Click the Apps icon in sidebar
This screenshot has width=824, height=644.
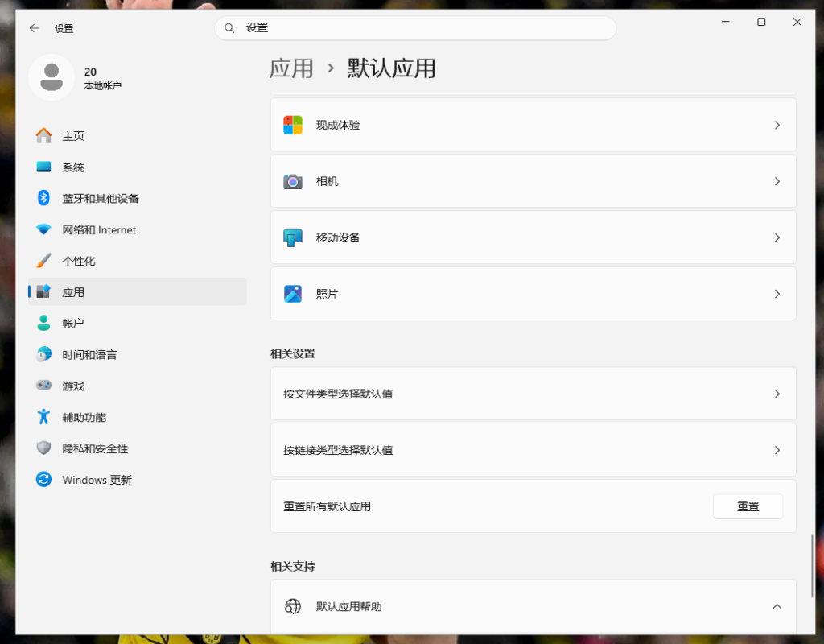click(x=43, y=291)
